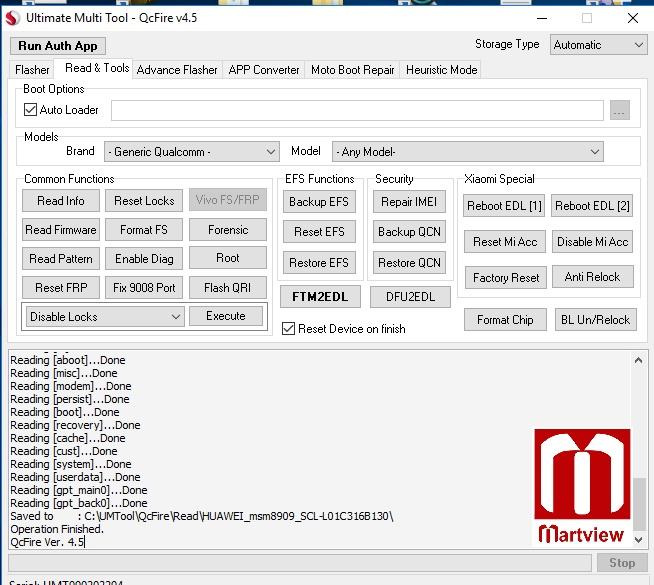Click the Read Firmware button
The image size is (654, 585).
point(61,230)
